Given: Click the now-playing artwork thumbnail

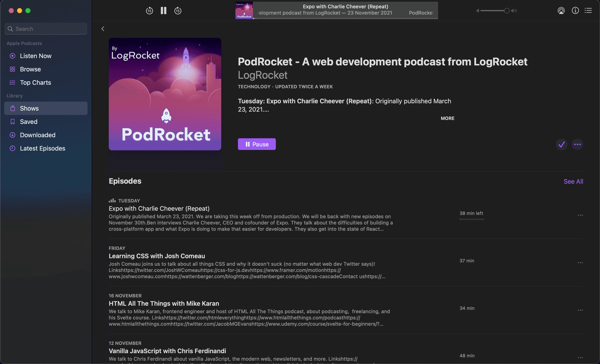Looking at the screenshot, I should [x=244, y=10].
